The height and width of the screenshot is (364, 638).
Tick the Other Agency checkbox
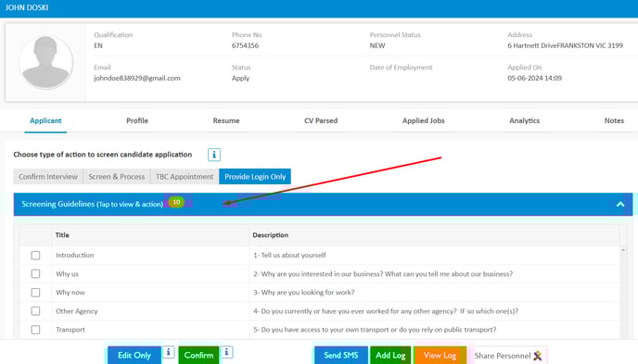click(x=35, y=311)
